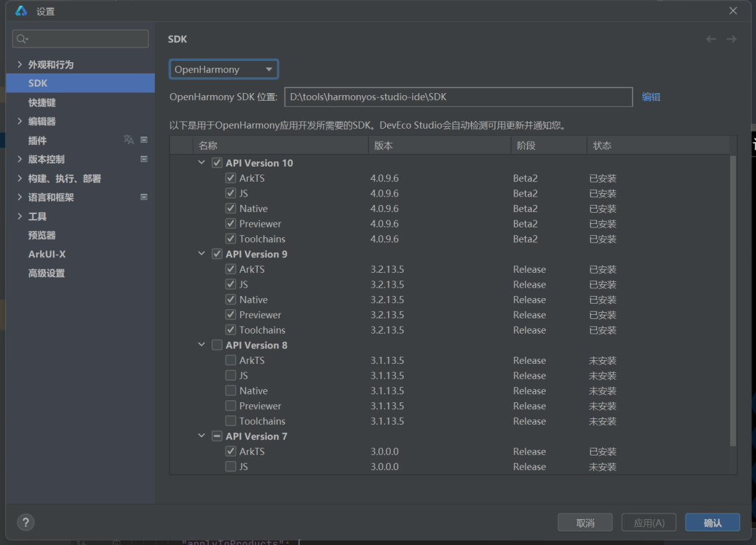
Task: Uncheck Native 4.0.9.6 checkbox
Action: click(x=230, y=208)
